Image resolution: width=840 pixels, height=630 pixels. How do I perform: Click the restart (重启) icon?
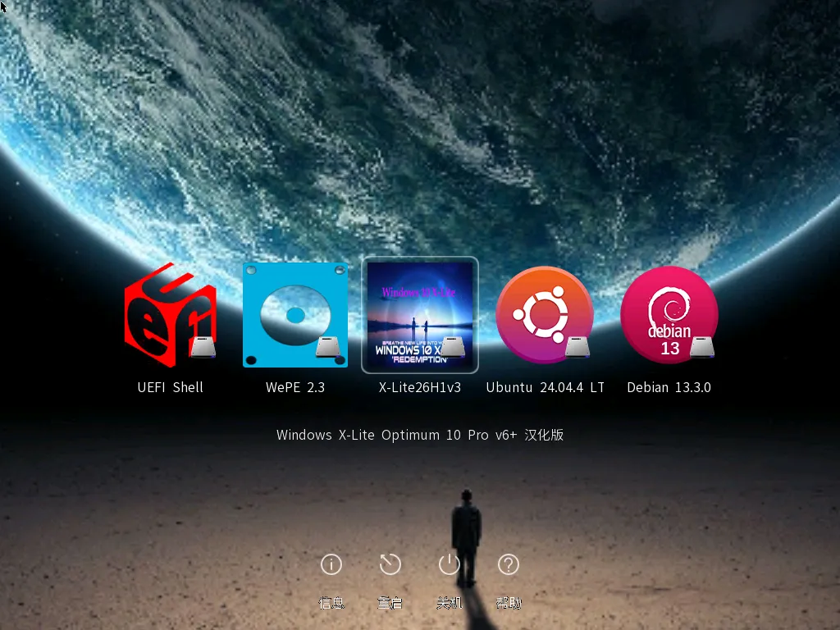(x=390, y=564)
